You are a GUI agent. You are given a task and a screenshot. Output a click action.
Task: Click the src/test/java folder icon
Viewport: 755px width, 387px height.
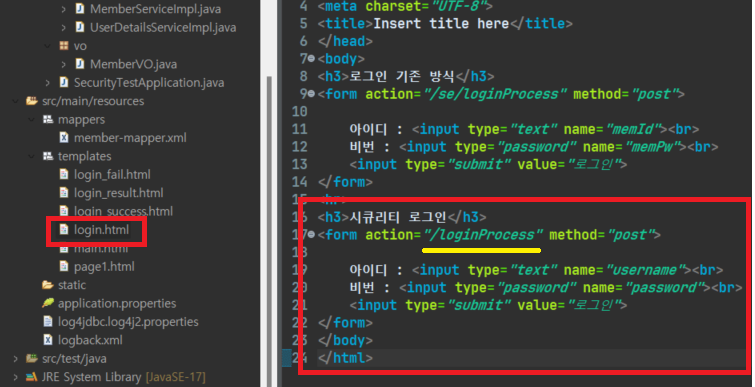pos(32,359)
